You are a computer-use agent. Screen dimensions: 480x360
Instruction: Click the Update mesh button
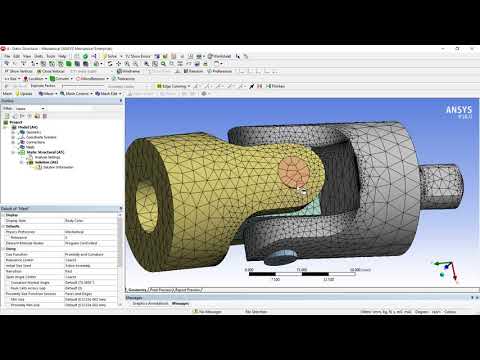(24, 94)
